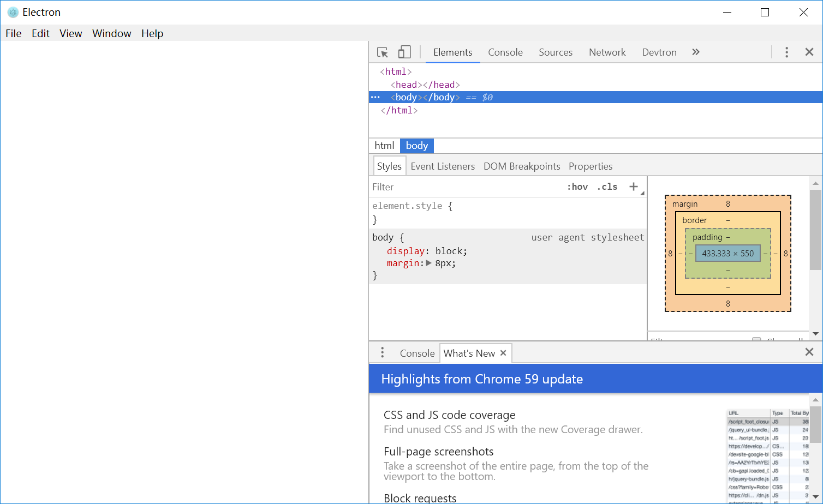Toggle the :hov element state panel
Screen dimensions: 823x504
[577, 187]
